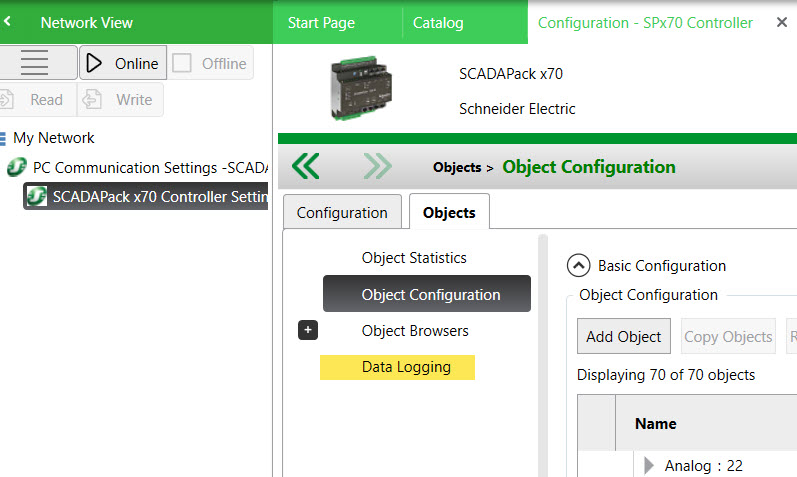Select Object Browsers menu entry
This screenshot has width=797, height=477.
[415, 331]
